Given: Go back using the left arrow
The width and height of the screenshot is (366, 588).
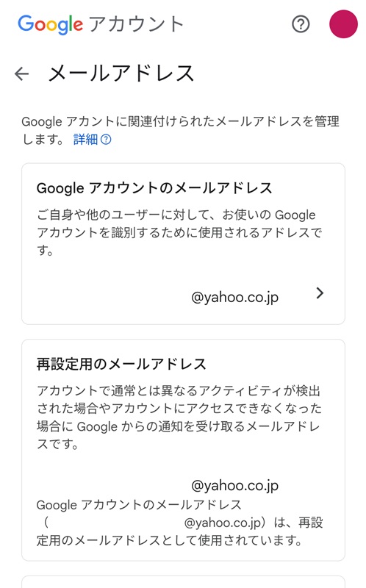Looking at the screenshot, I should click(x=22, y=73).
